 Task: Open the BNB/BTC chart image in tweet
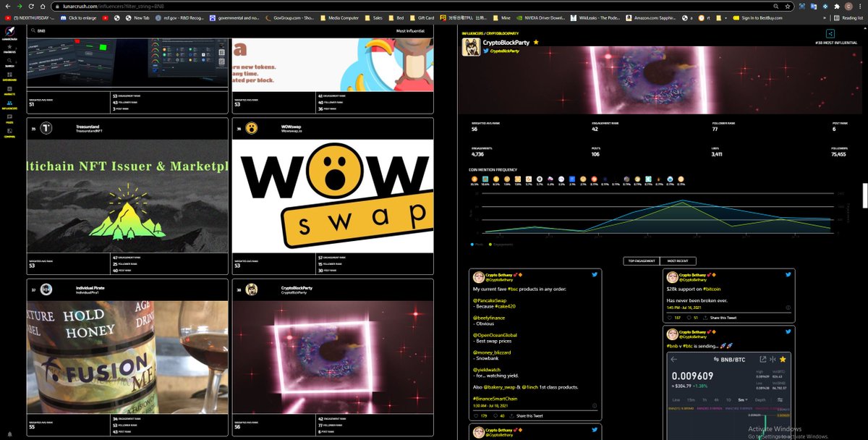coord(729,396)
